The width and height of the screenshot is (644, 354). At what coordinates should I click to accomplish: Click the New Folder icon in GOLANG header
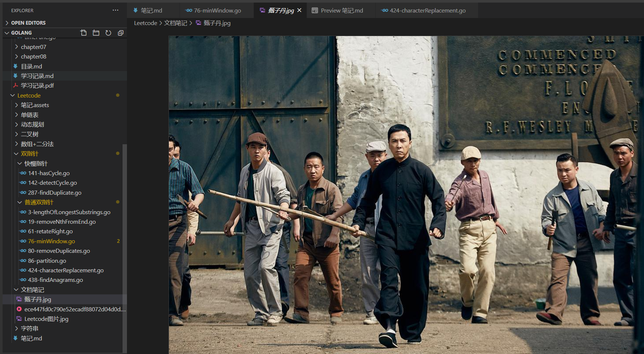(x=96, y=33)
